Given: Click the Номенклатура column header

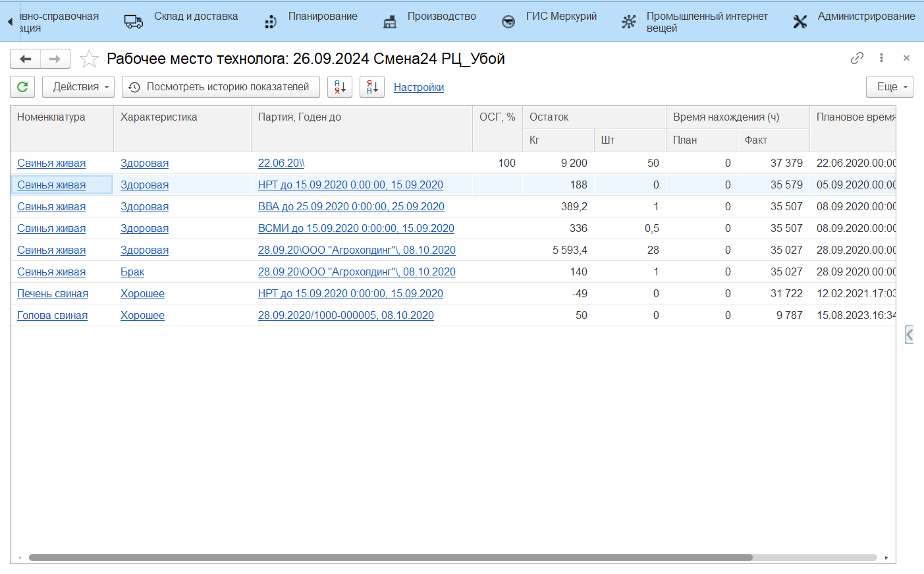Looking at the screenshot, I should [51, 117].
